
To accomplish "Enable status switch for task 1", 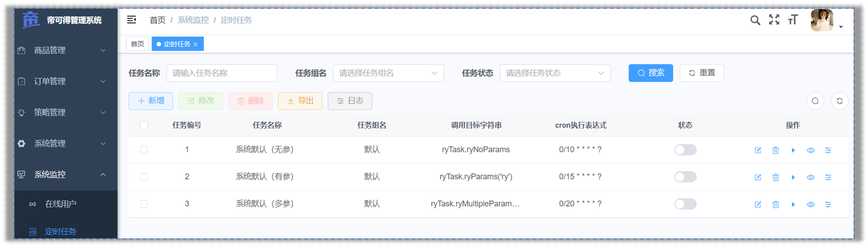I will (x=685, y=150).
